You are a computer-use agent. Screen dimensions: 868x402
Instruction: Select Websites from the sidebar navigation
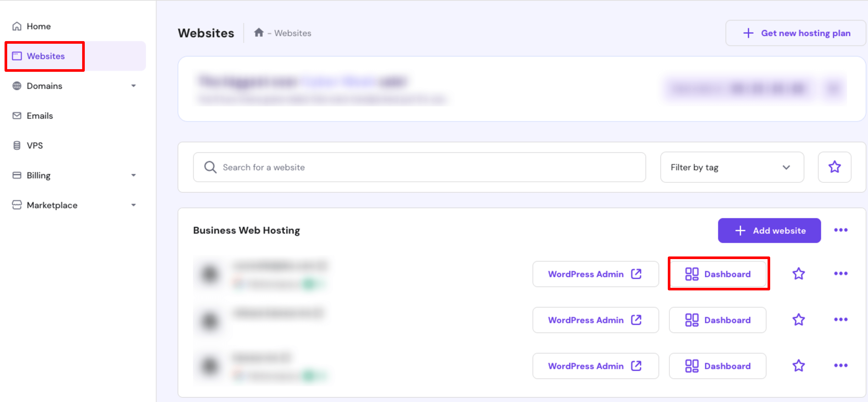click(45, 55)
